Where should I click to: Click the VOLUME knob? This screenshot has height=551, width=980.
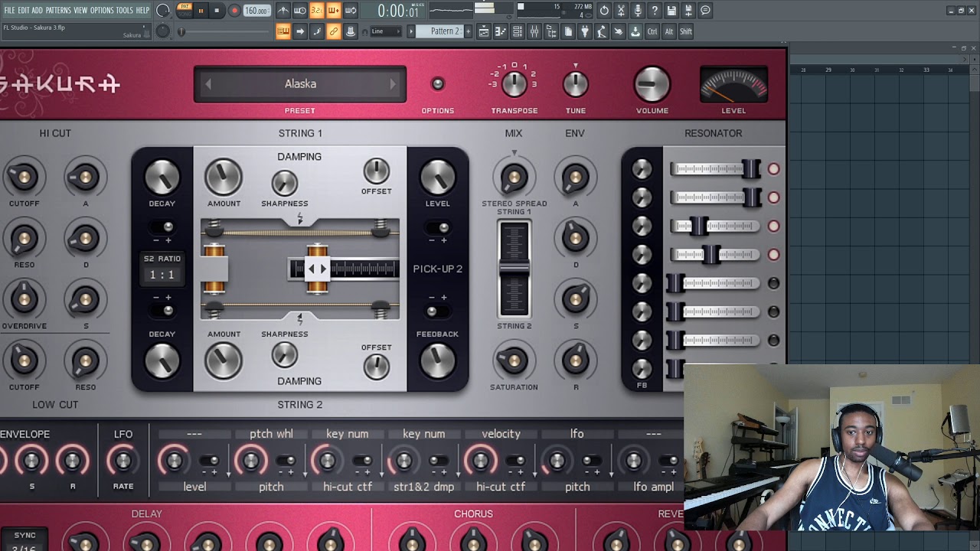click(x=652, y=84)
